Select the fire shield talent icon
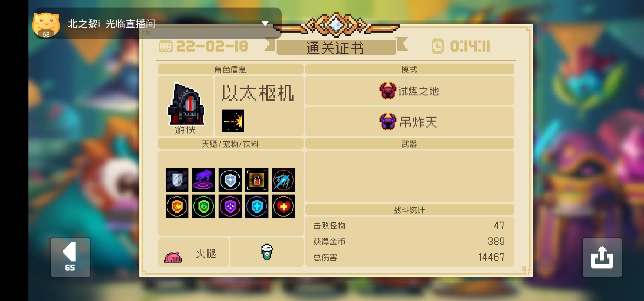The height and width of the screenshot is (301, 644). pyautogui.click(x=177, y=206)
